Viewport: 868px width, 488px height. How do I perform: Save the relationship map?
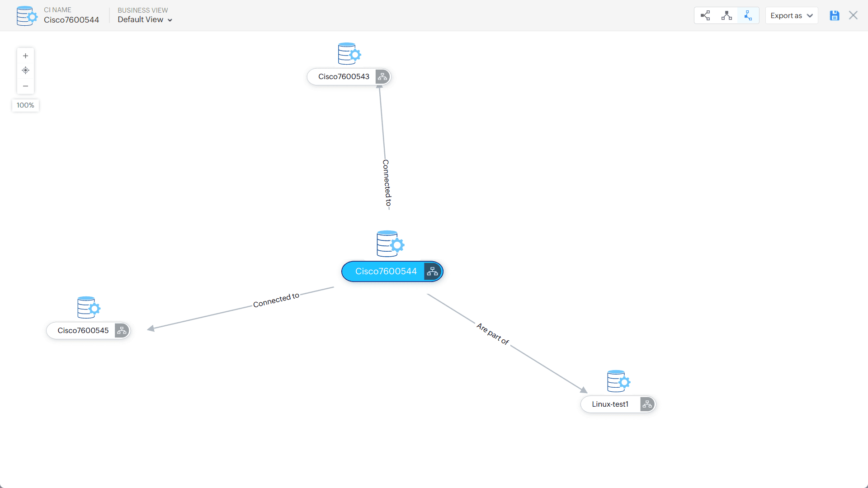835,15
